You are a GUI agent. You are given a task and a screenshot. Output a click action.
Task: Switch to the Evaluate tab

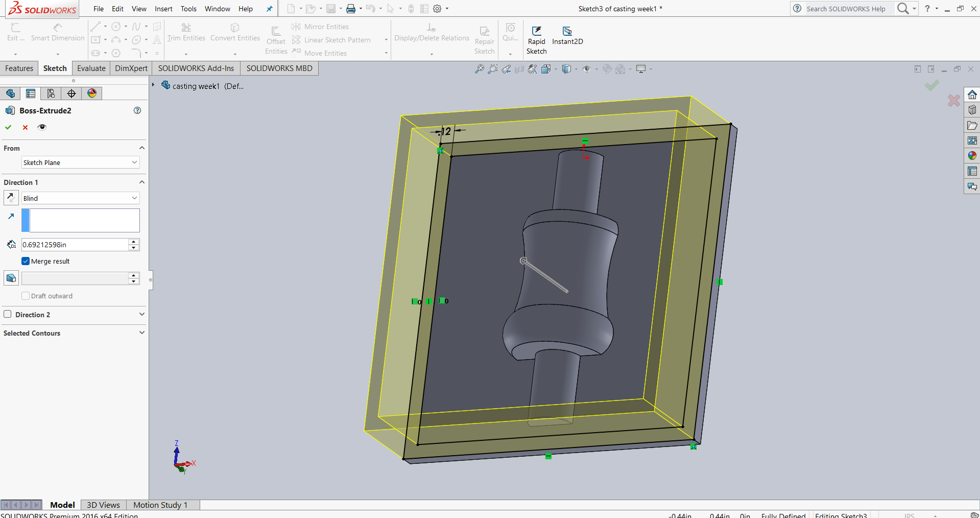[91, 68]
